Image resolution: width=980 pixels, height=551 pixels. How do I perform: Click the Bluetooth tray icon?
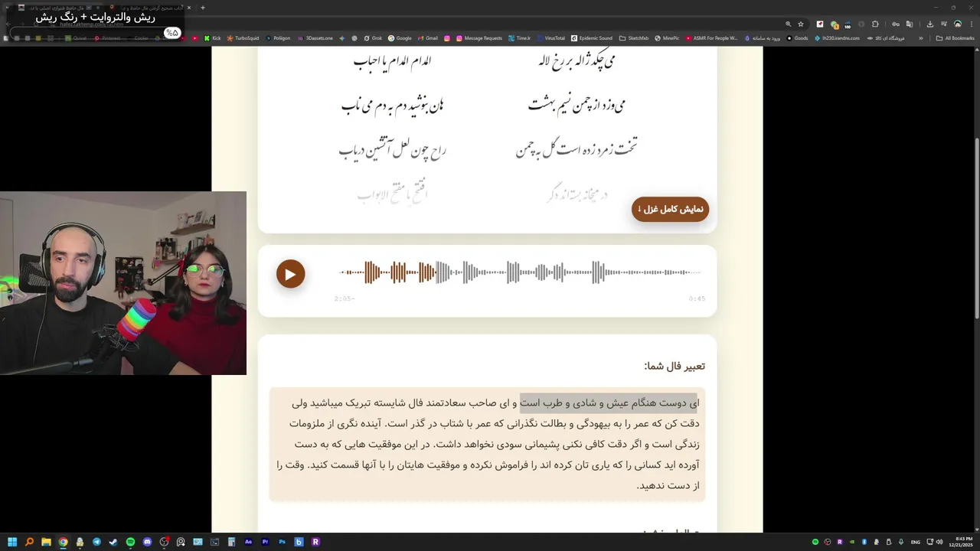click(x=864, y=542)
